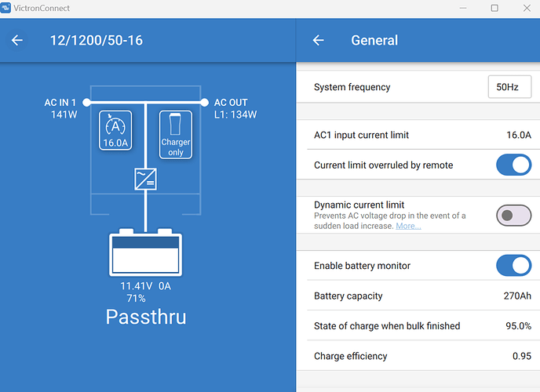This screenshot has height=392, width=540.
Task: Edit the AC1 input current limit 16.0A value
Action: [519, 135]
